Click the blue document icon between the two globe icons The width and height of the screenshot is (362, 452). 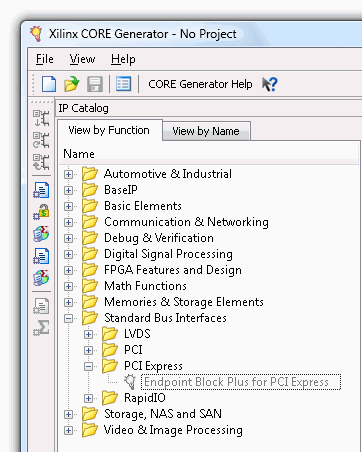41,256
